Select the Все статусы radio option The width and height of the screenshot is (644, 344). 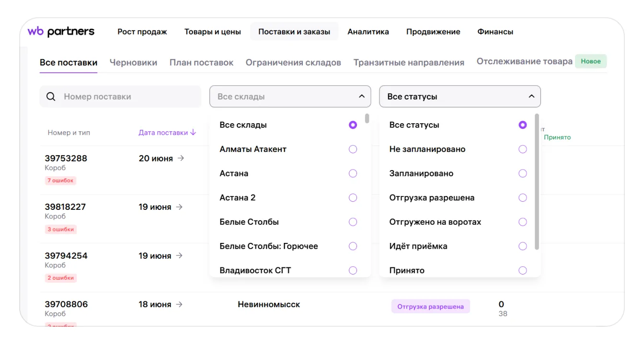click(523, 125)
